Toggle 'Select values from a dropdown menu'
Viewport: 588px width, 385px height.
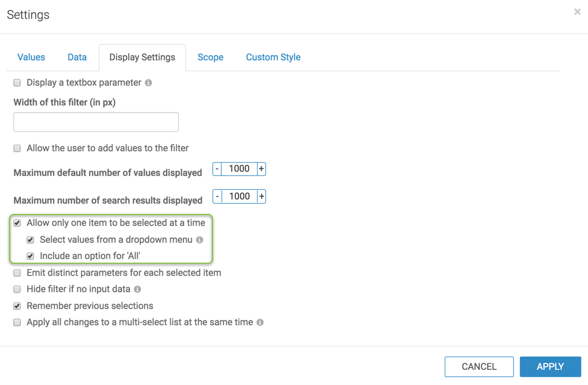coord(31,240)
